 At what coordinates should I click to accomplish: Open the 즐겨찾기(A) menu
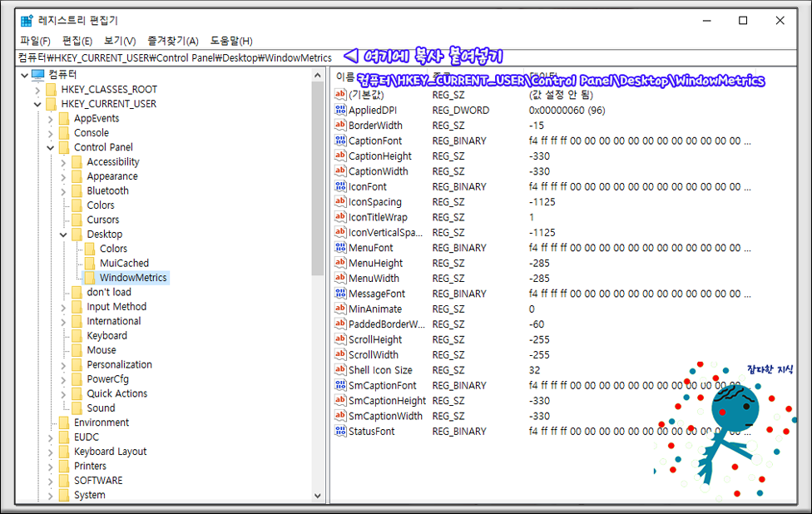coord(173,41)
